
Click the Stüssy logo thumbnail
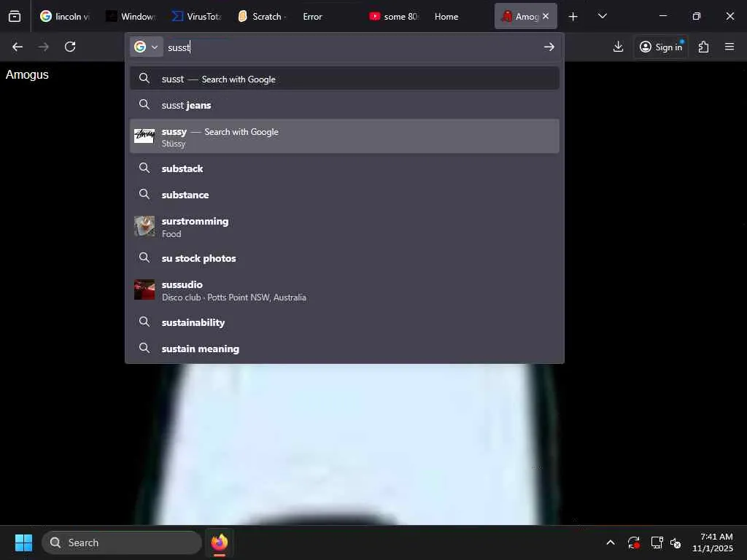coord(144,136)
